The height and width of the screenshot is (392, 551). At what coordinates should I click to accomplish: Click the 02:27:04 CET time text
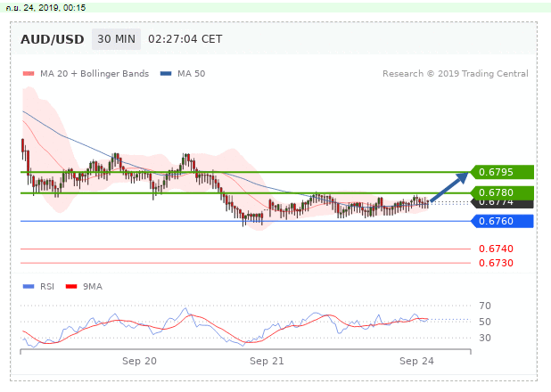185,39
